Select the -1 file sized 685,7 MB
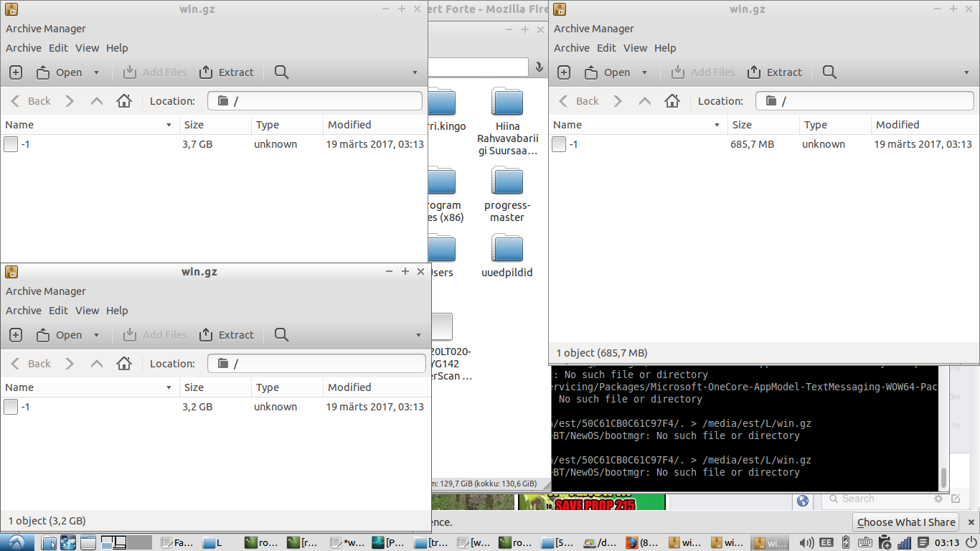The height and width of the screenshot is (551, 980). (573, 144)
